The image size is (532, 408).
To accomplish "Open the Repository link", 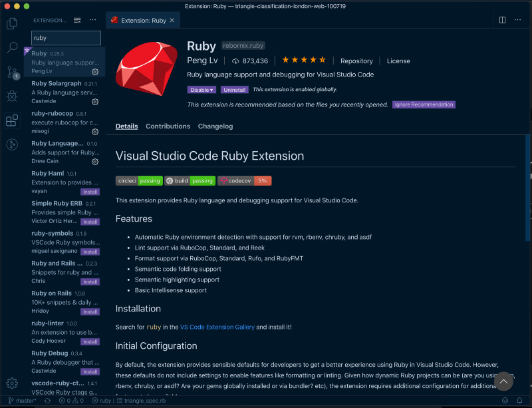I will tap(356, 61).
